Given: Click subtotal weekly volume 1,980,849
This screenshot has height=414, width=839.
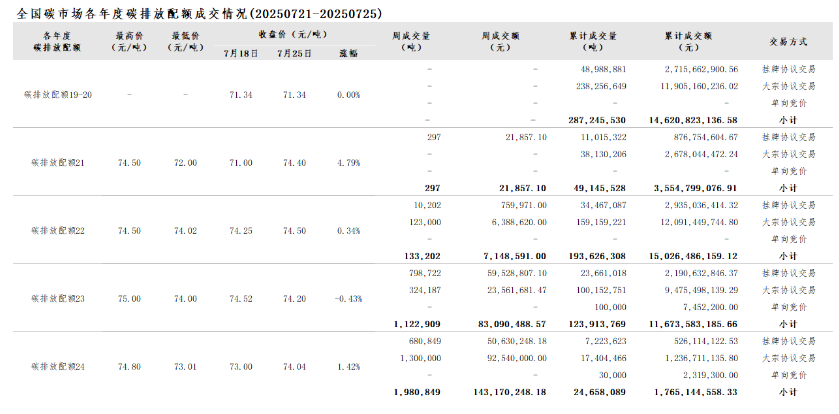Looking at the screenshot, I should click(417, 392).
